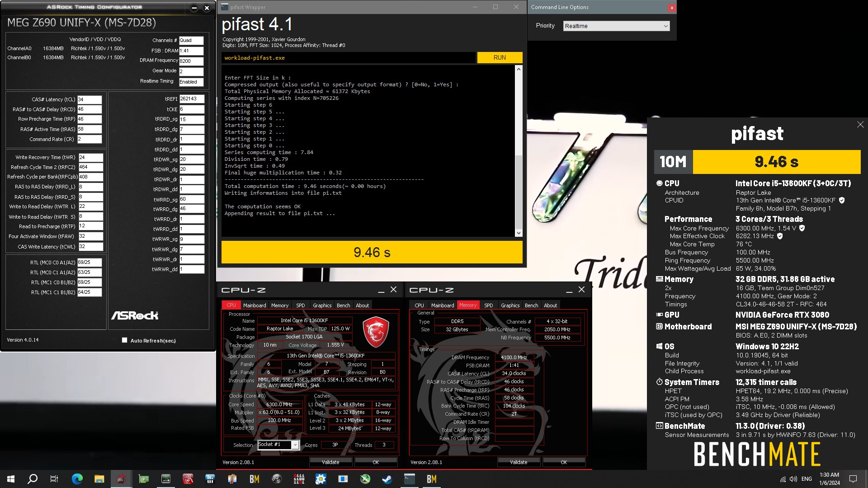This screenshot has width=868, height=488.
Task: Click the shield icon next to CPUID value
Action: click(x=842, y=200)
